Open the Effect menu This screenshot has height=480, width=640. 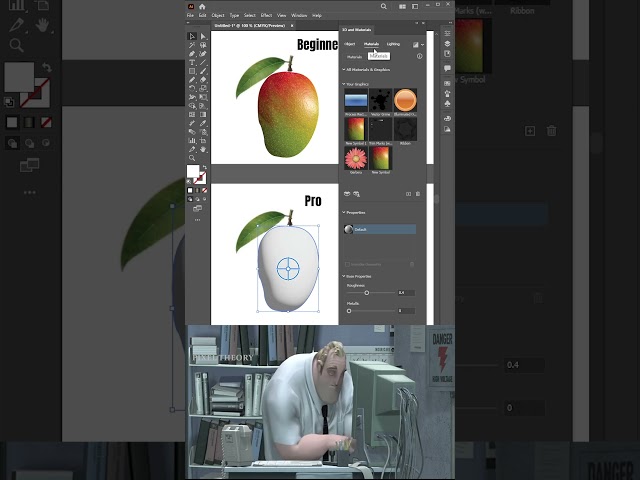266,16
